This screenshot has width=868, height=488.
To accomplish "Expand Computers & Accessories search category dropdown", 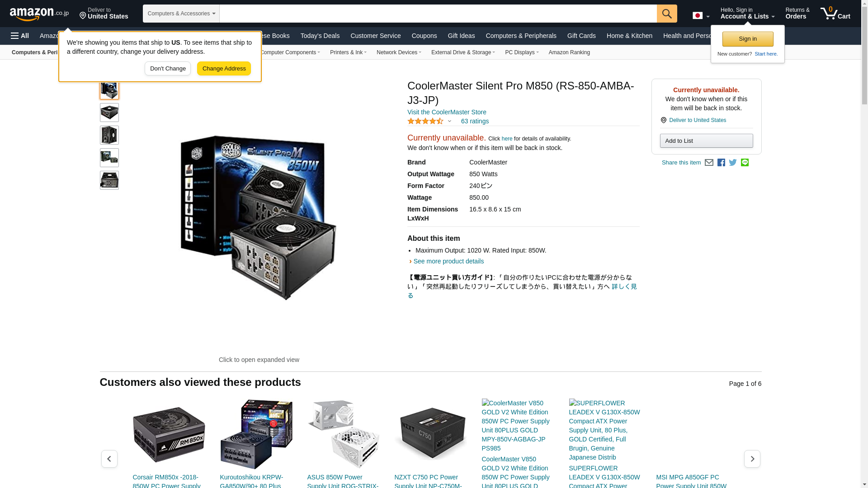I will [181, 14].
